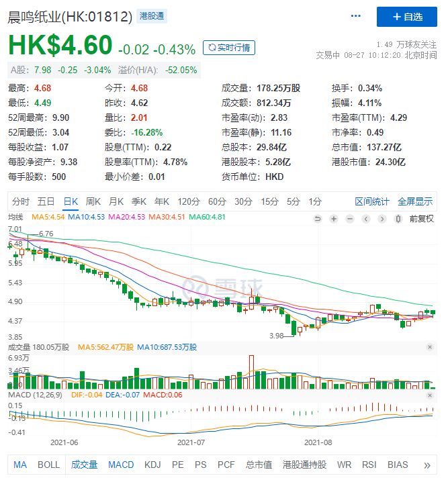448x478 pixels.
Task: Open 区间统计 range statistics link
Action: (x=372, y=201)
